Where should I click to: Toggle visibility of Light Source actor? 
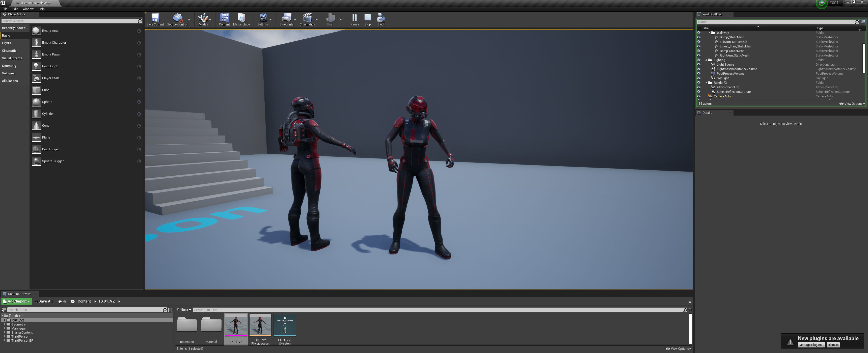[698, 65]
